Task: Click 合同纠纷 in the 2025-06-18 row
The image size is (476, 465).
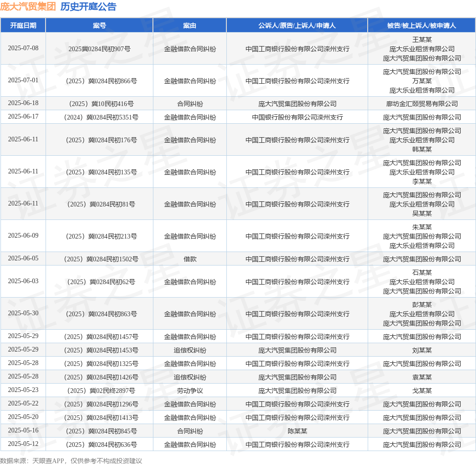Action: (190, 104)
